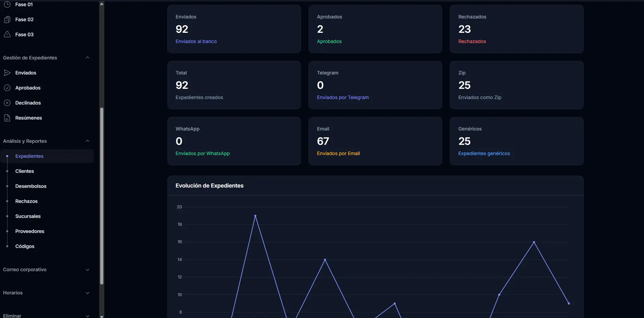Collapse the Análisis y Reportes section
The image size is (644, 318).
(x=88, y=141)
